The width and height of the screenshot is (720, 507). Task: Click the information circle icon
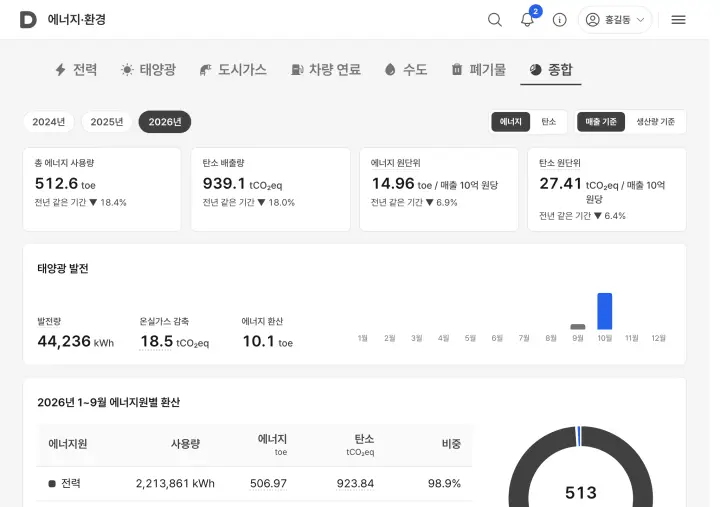[x=559, y=20]
